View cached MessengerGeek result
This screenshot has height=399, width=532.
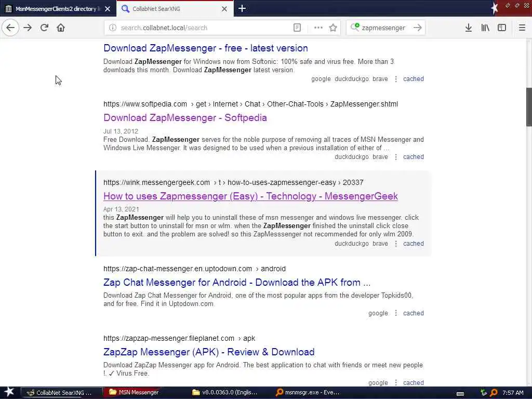click(413, 244)
